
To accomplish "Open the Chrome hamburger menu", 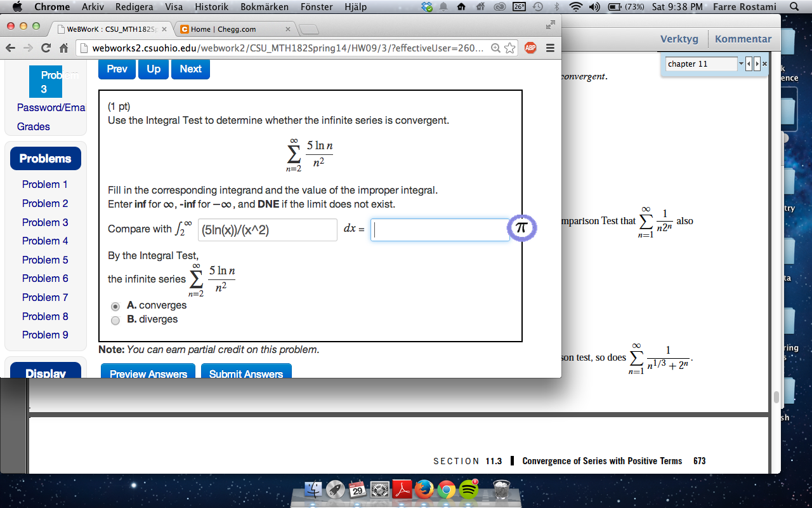I will (x=551, y=48).
